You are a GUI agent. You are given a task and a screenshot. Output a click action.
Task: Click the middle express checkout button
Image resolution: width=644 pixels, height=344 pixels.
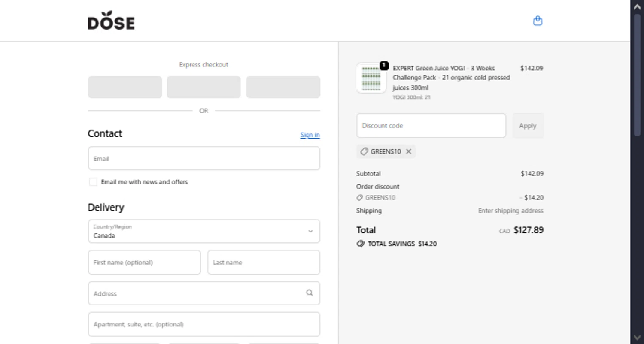pos(204,87)
